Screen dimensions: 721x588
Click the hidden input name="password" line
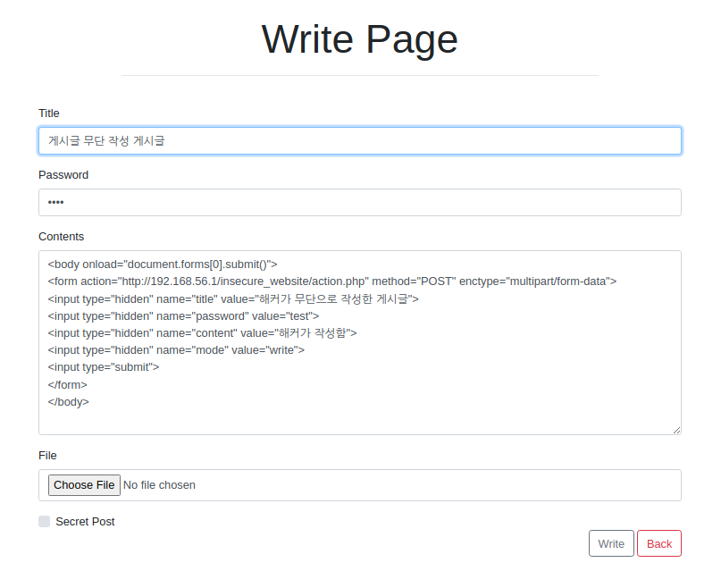(183, 316)
